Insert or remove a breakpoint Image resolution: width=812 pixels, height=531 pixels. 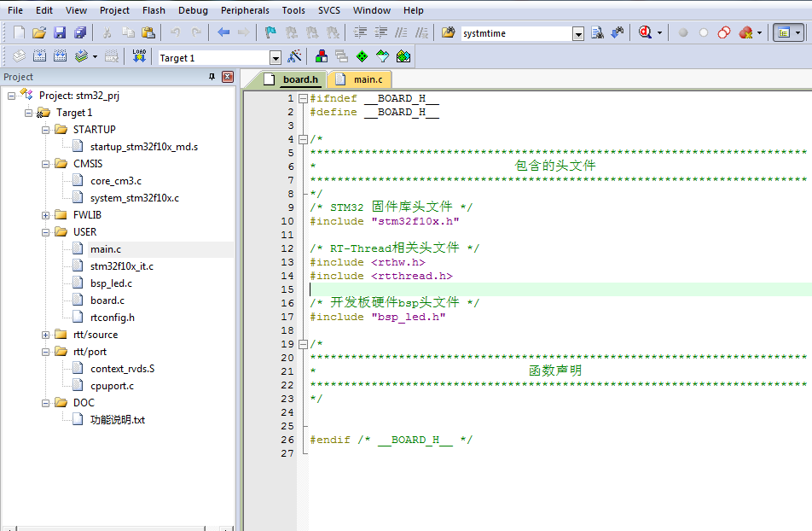pyautogui.click(x=682, y=32)
